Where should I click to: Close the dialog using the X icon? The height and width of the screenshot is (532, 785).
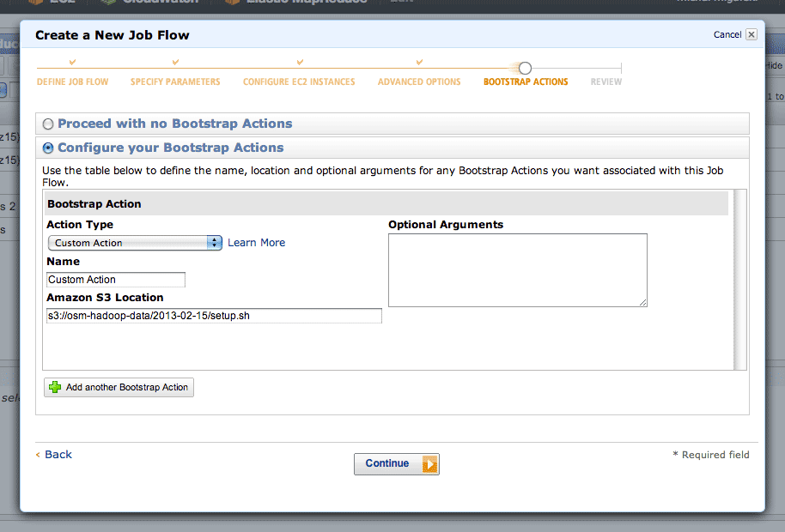coord(751,34)
